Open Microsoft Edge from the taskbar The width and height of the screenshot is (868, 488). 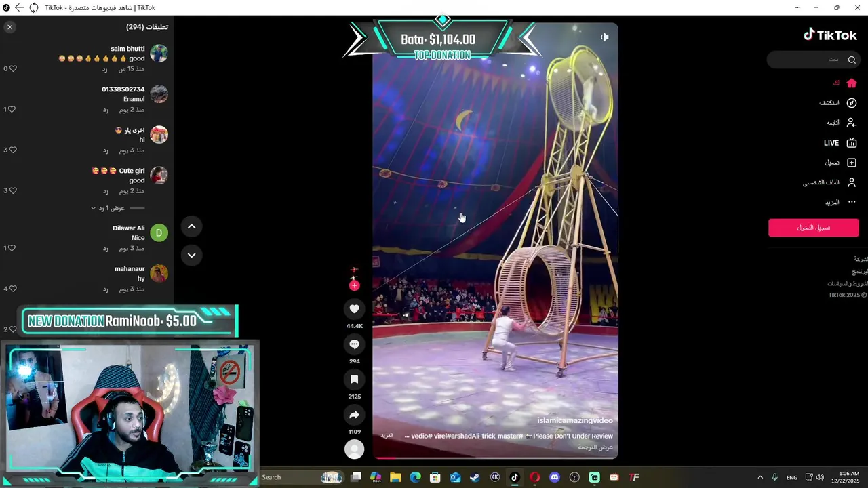pyautogui.click(x=415, y=477)
